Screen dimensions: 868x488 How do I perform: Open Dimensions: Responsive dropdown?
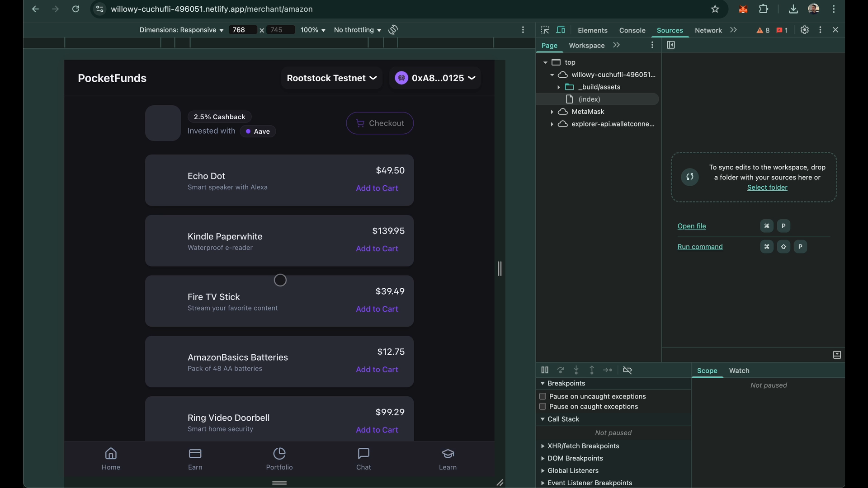click(x=181, y=30)
